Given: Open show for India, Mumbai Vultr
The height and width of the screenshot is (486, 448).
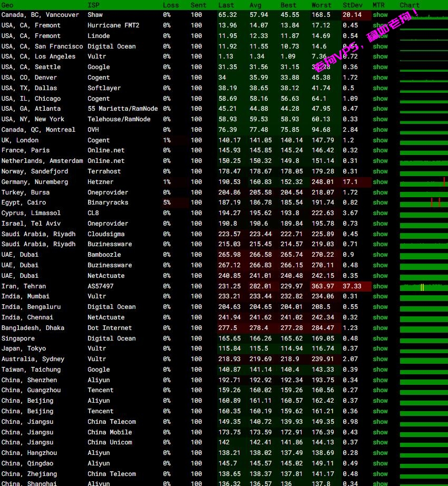Looking at the screenshot, I should click(x=380, y=296).
